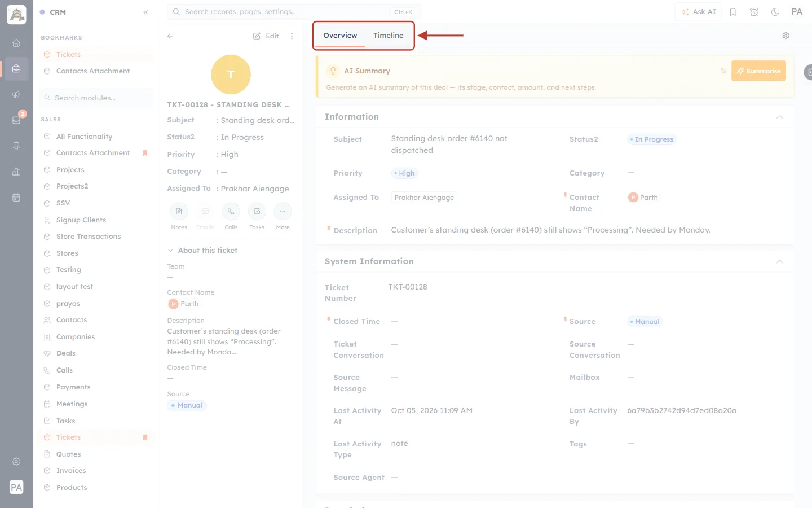Open the megaphone campaigns icon in left rail
812x508 pixels.
tap(16, 94)
